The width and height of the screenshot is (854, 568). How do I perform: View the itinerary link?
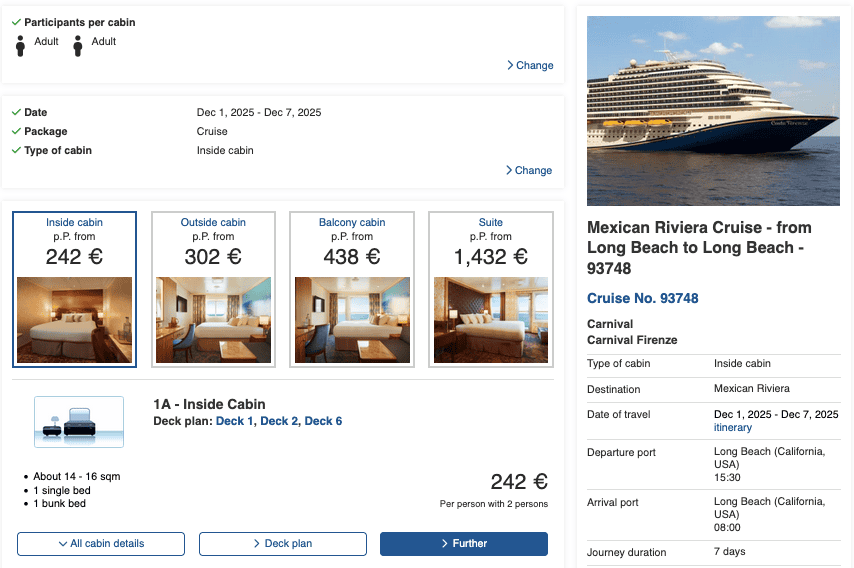click(733, 428)
